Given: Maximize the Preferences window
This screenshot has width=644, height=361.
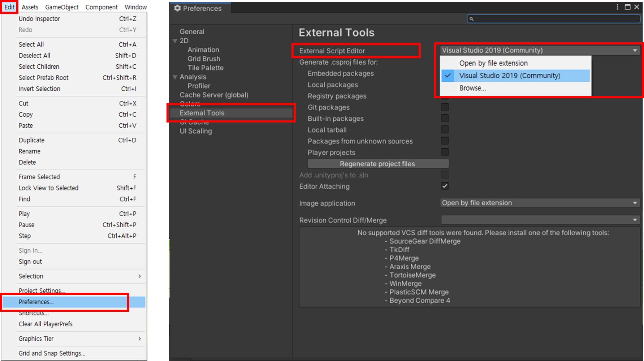Looking at the screenshot, I should click(628, 7).
